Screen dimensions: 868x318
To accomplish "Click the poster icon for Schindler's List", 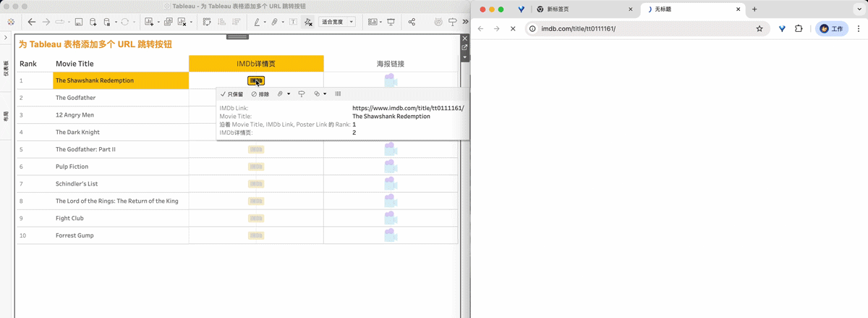I will 391,184.
